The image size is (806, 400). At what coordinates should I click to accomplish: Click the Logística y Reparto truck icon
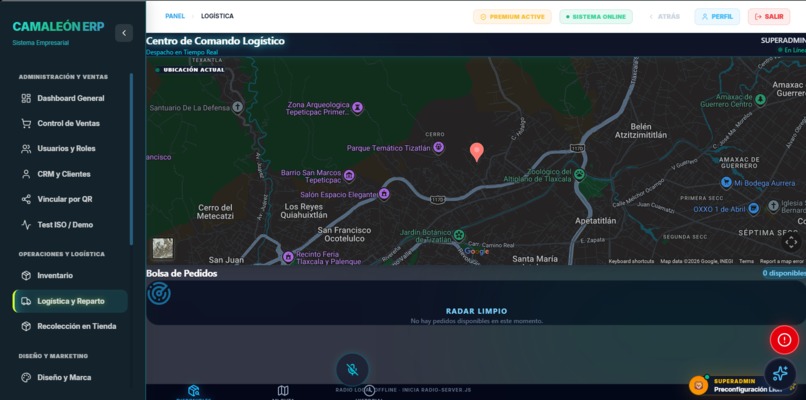click(x=26, y=301)
